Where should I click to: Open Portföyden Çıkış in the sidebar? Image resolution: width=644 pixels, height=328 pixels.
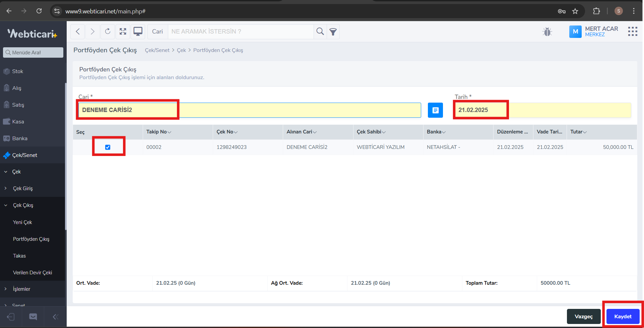pos(31,239)
